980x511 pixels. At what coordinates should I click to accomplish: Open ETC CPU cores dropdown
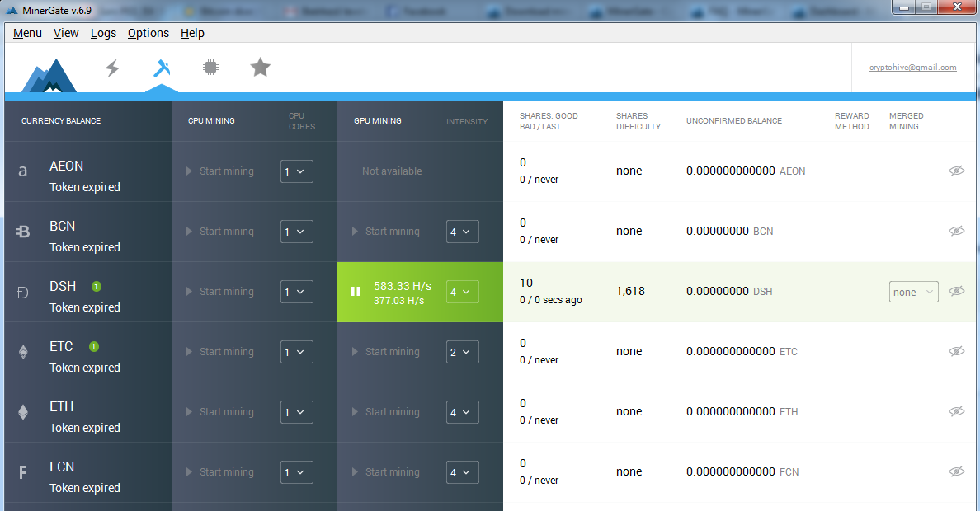tap(297, 352)
